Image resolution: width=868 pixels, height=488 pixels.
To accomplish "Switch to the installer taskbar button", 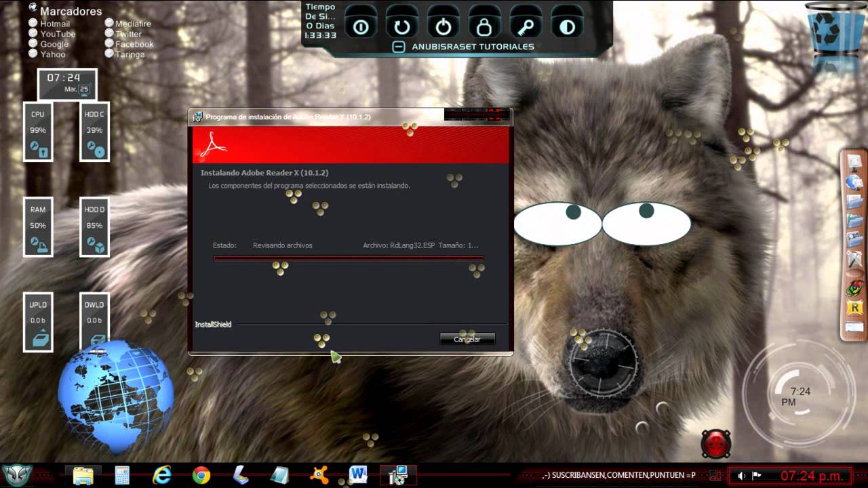I will tap(398, 475).
